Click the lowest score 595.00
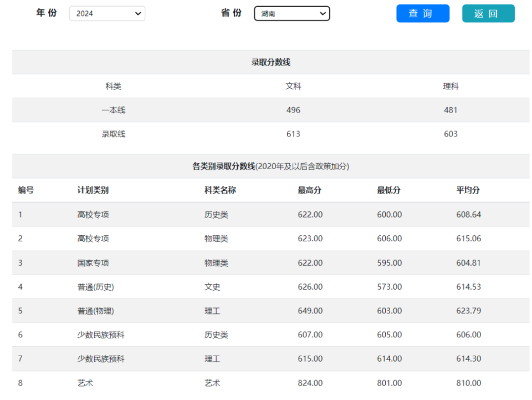This screenshot has height=400, width=532. (x=390, y=263)
